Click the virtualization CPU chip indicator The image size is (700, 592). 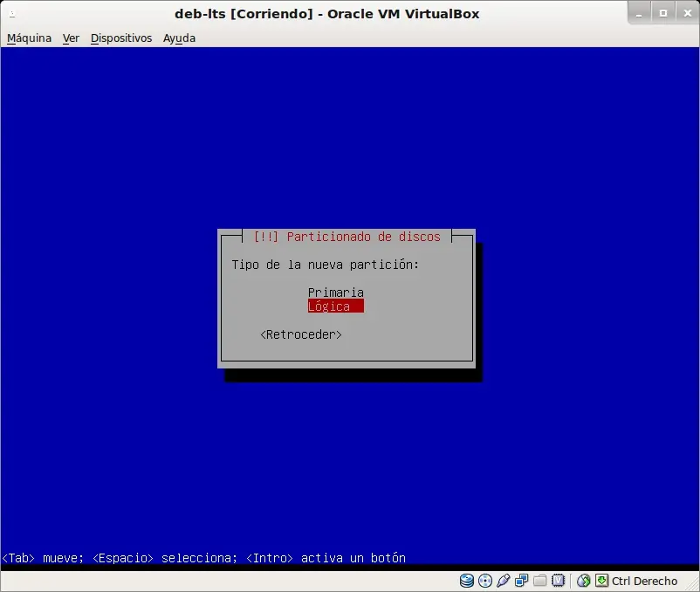point(558,581)
